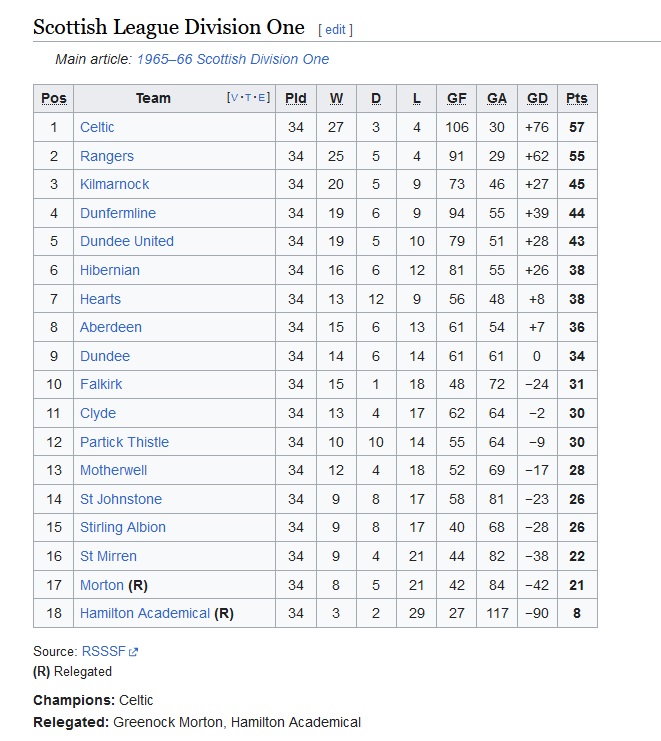661x741 pixels.
Task: Open 1965–66 Scottish Division One main article
Action: 233,59
